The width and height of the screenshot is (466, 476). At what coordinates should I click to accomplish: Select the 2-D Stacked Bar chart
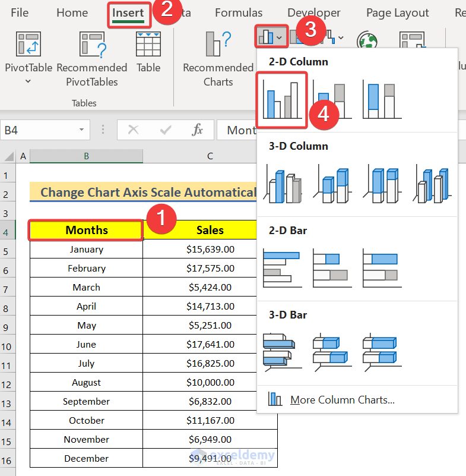click(x=332, y=268)
